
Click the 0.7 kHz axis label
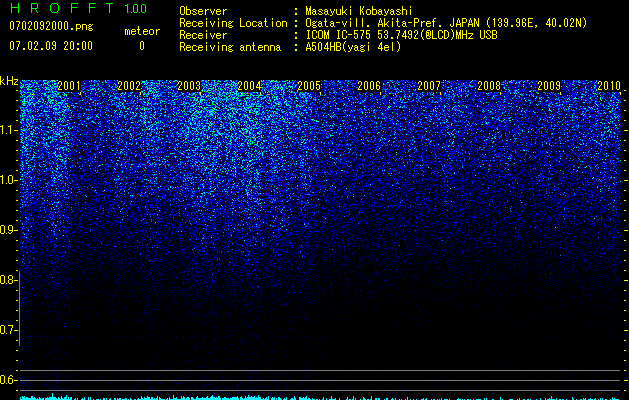[x=7, y=330]
